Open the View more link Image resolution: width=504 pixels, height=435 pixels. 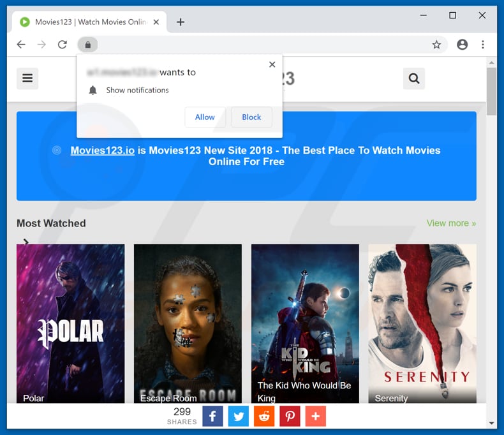451,223
